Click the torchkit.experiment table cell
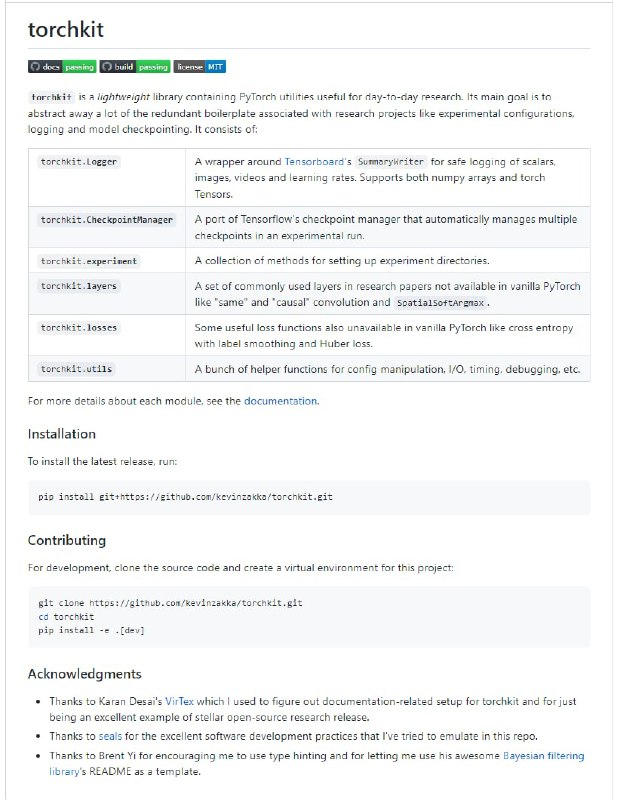The height and width of the screenshot is (800, 620). point(89,261)
